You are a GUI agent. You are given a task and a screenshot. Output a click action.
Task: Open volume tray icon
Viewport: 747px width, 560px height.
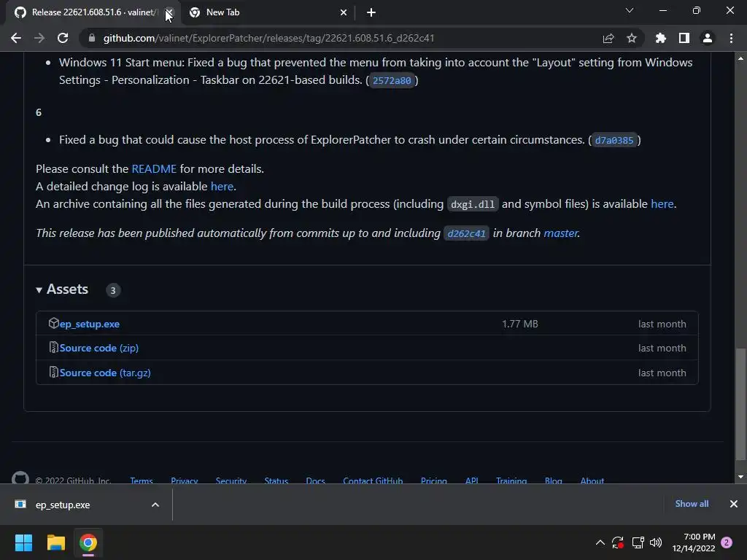tap(656, 542)
